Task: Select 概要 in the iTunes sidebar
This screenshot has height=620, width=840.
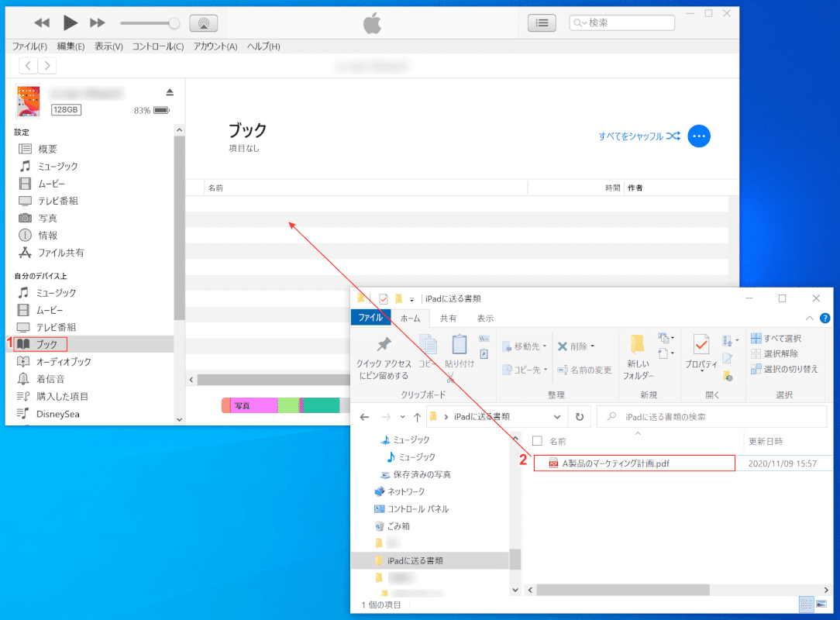Action: [x=48, y=149]
